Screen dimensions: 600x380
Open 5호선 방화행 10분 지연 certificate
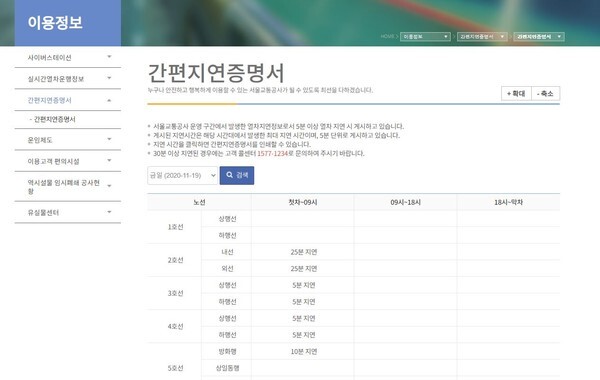[x=303, y=351]
